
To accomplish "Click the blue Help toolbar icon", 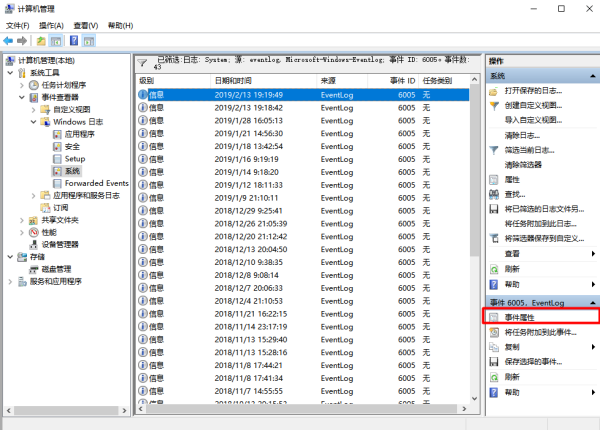I will pos(73,41).
